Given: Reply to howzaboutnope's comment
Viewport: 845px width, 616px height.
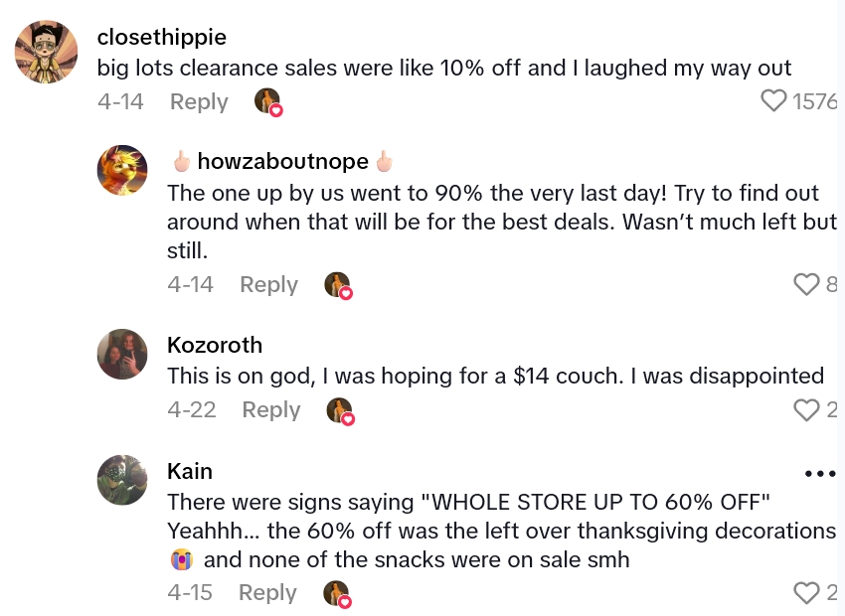Looking at the screenshot, I should [x=268, y=284].
